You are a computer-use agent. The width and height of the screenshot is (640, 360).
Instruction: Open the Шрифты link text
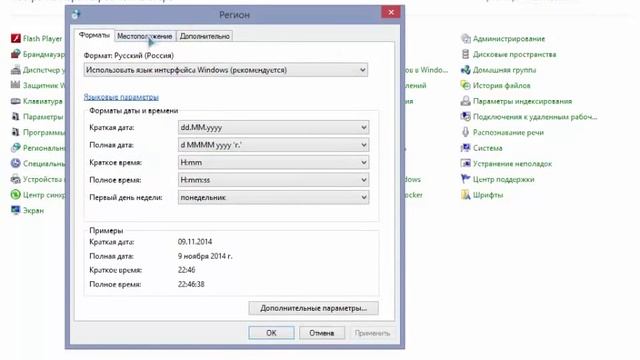488,195
